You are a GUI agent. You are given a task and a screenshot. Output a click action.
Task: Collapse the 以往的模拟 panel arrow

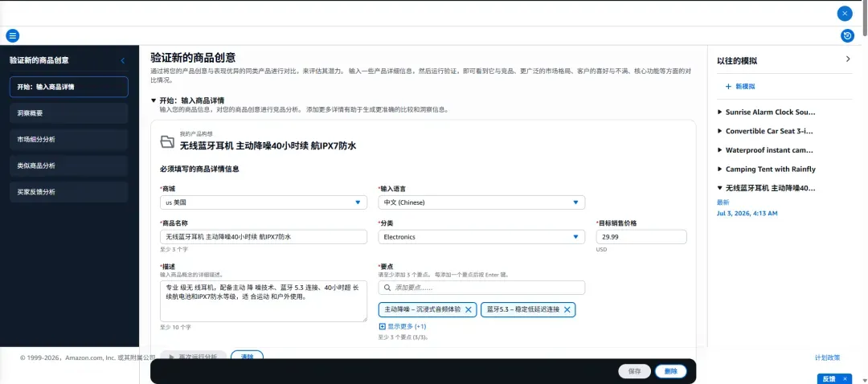pyautogui.click(x=848, y=59)
